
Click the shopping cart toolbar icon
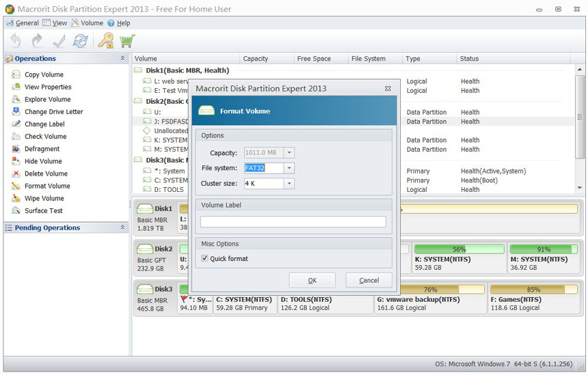click(x=126, y=41)
